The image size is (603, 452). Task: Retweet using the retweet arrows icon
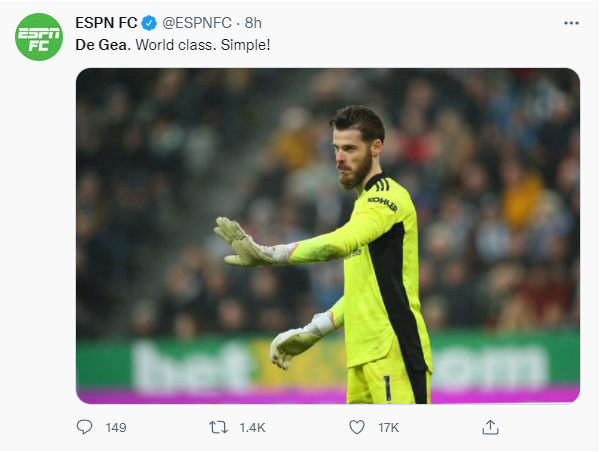click(x=218, y=427)
